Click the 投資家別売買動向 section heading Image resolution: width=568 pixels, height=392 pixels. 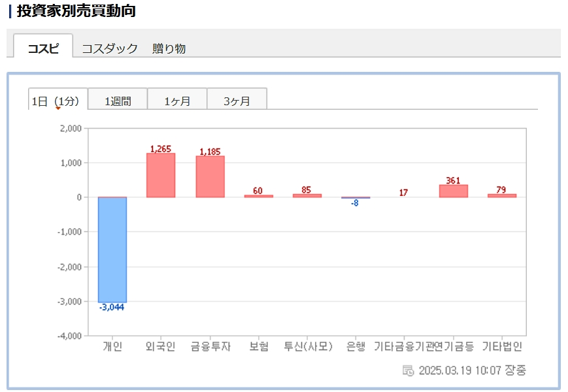(x=72, y=11)
